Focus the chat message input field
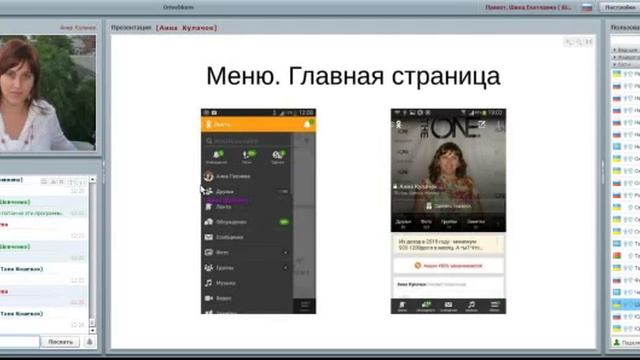 coord(19,342)
